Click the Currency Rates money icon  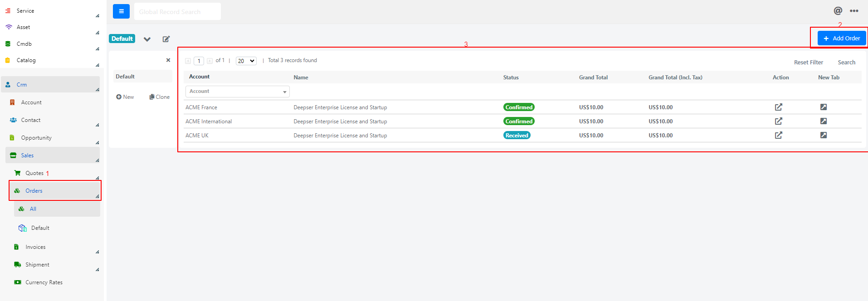(x=17, y=282)
